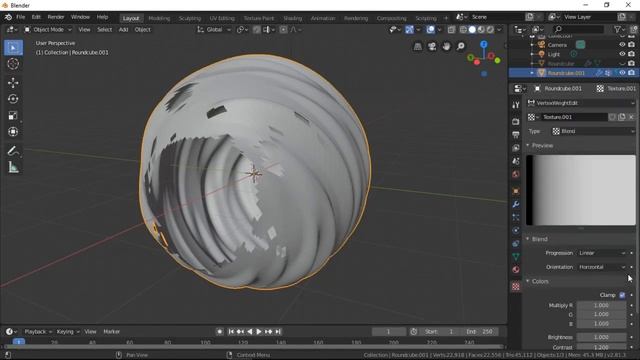Toggle snapping magnet in header

[x=257, y=29]
